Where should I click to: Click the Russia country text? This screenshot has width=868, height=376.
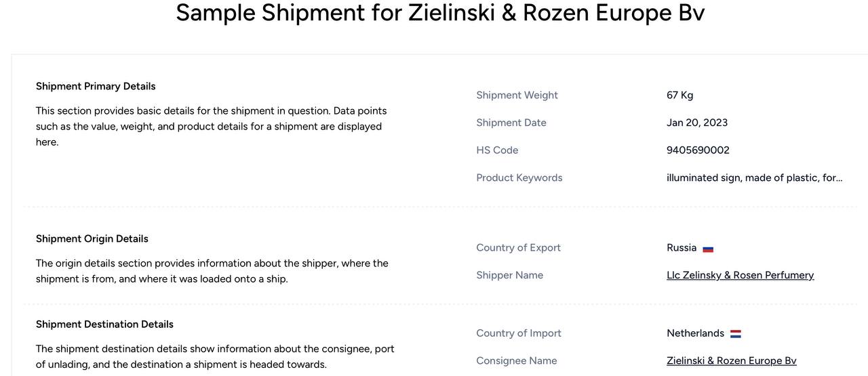click(x=682, y=247)
